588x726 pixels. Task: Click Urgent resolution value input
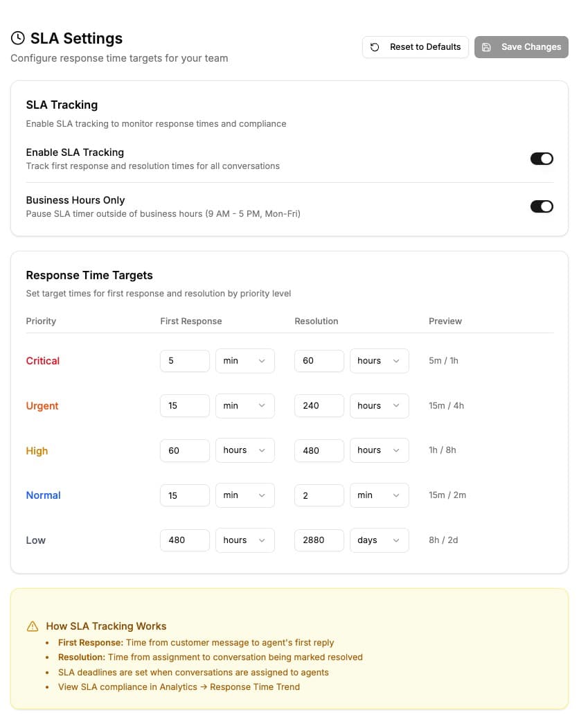tap(319, 406)
